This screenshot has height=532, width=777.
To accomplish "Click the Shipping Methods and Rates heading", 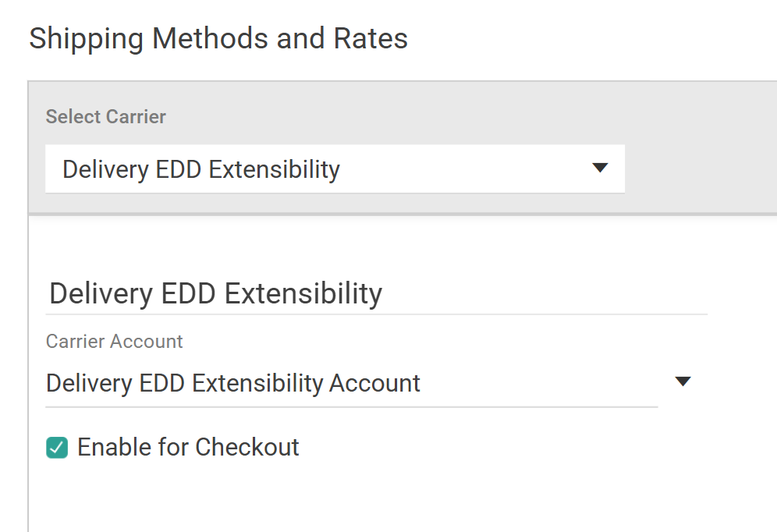I will click(x=218, y=37).
